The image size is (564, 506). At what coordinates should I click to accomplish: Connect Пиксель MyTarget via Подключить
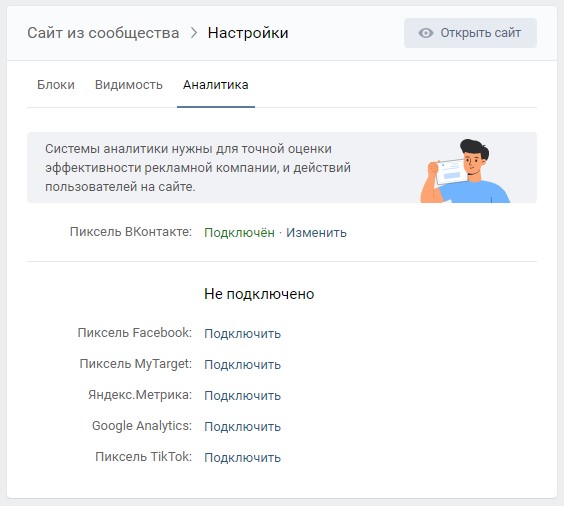[x=242, y=365]
